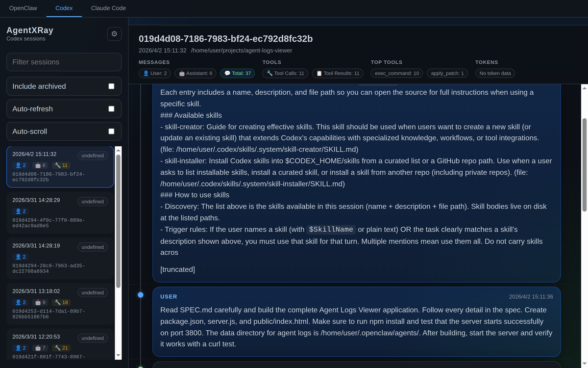Focus the Filter sessions input

[x=64, y=62]
